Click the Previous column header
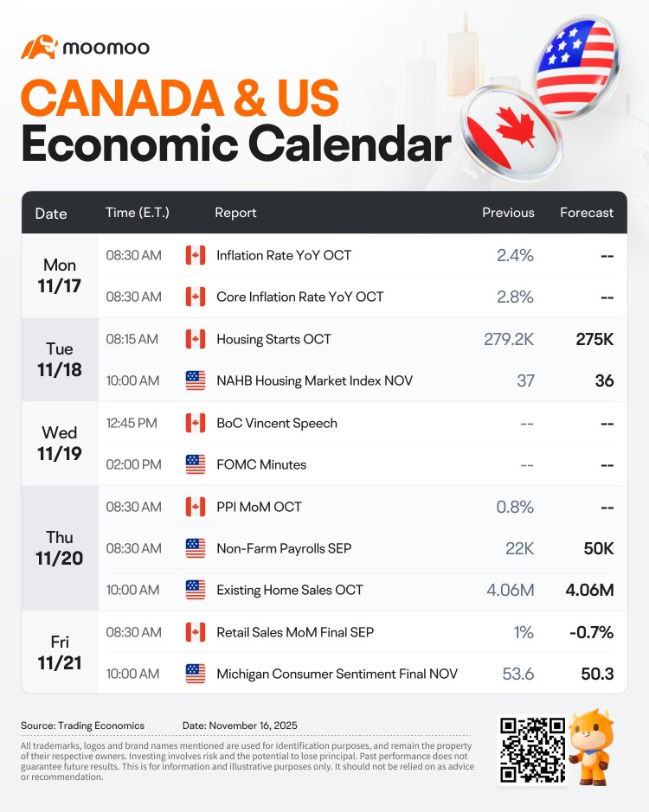Viewport: 649px width, 812px height. (x=508, y=213)
